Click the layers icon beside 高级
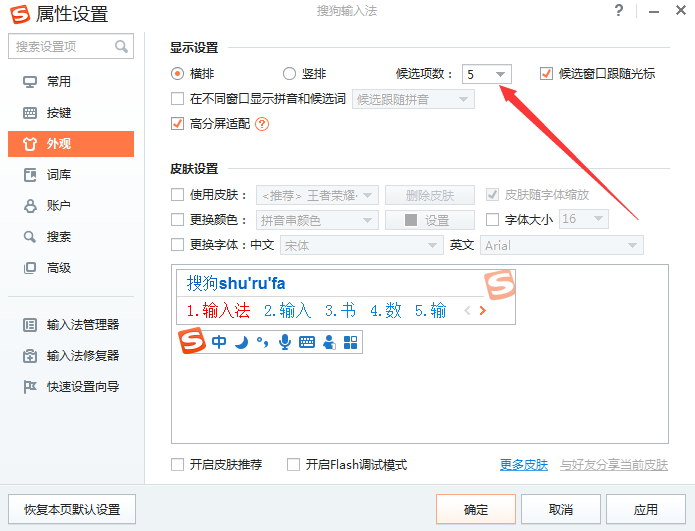This screenshot has width=695, height=531. tap(30, 268)
